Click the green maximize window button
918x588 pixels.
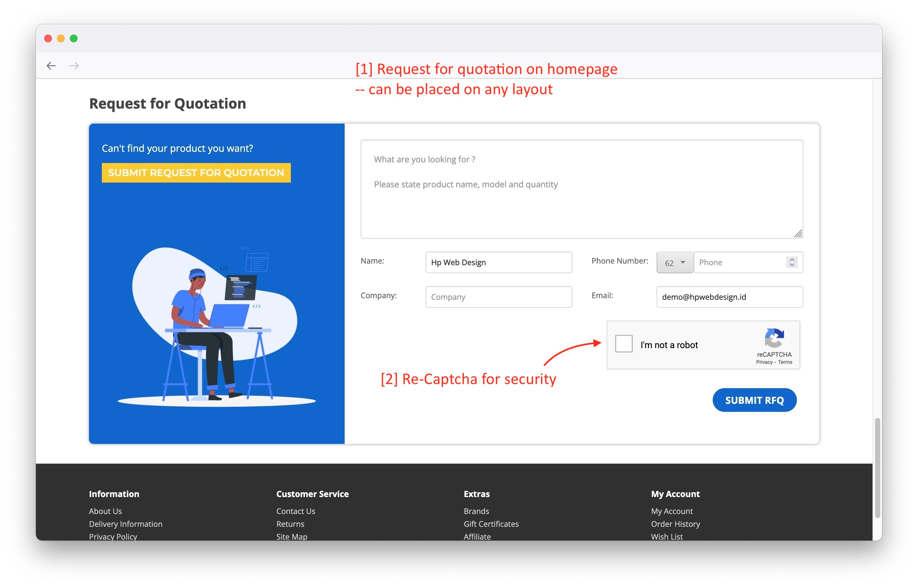(74, 38)
